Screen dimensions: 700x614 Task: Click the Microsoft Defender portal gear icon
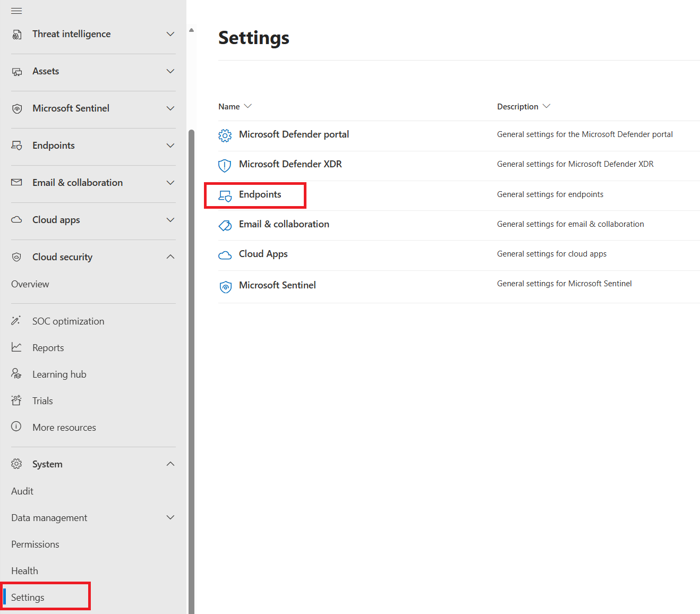coord(225,135)
